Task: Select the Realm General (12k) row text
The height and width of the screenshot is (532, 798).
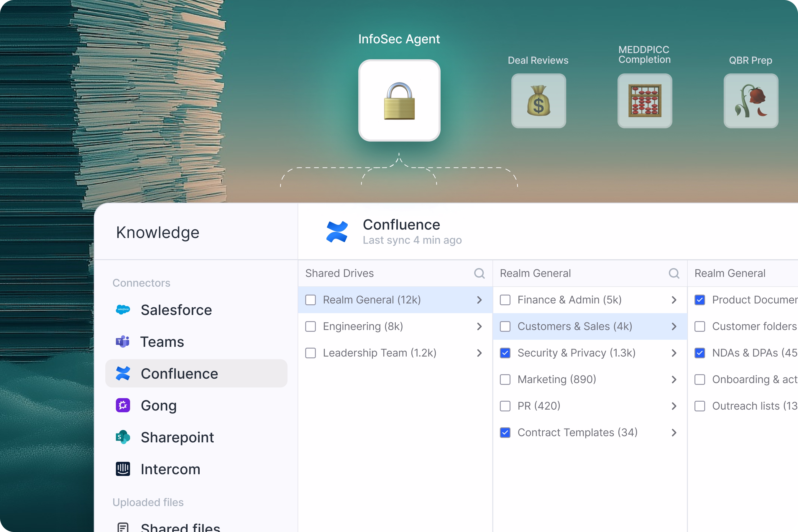Action: point(372,300)
